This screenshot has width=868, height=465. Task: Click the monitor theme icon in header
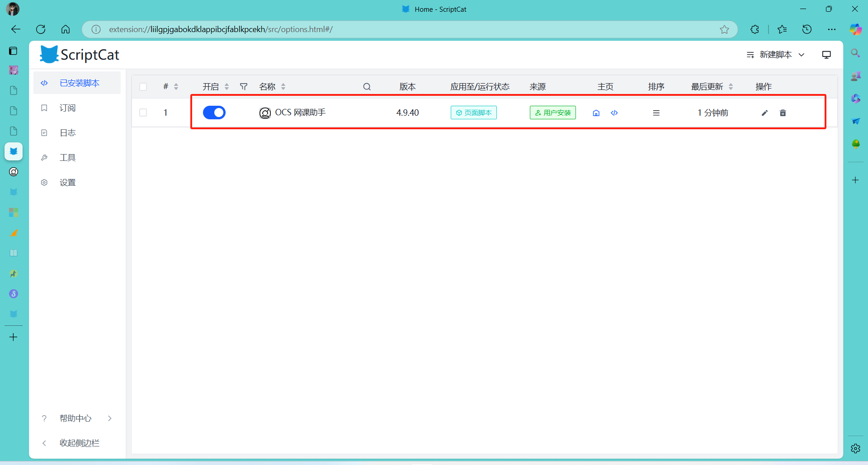click(826, 55)
